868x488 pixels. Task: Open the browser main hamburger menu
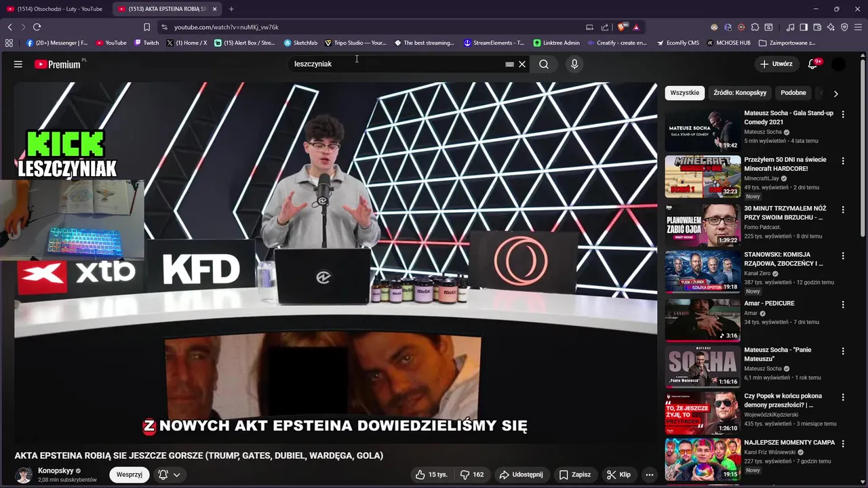tap(858, 27)
